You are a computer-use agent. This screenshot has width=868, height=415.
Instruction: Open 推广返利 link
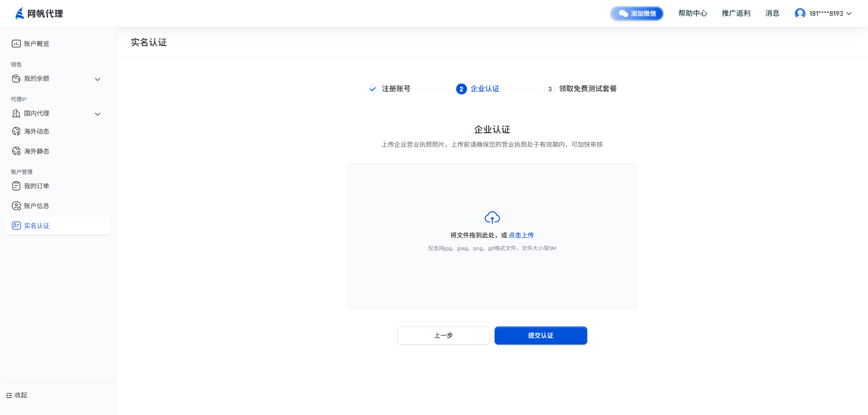[736, 14]
